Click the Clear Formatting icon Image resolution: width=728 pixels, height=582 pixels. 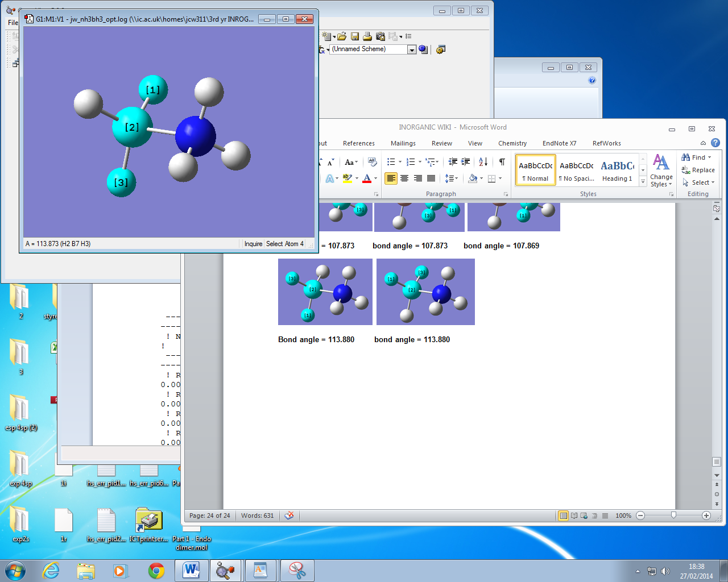coord(372,163)
